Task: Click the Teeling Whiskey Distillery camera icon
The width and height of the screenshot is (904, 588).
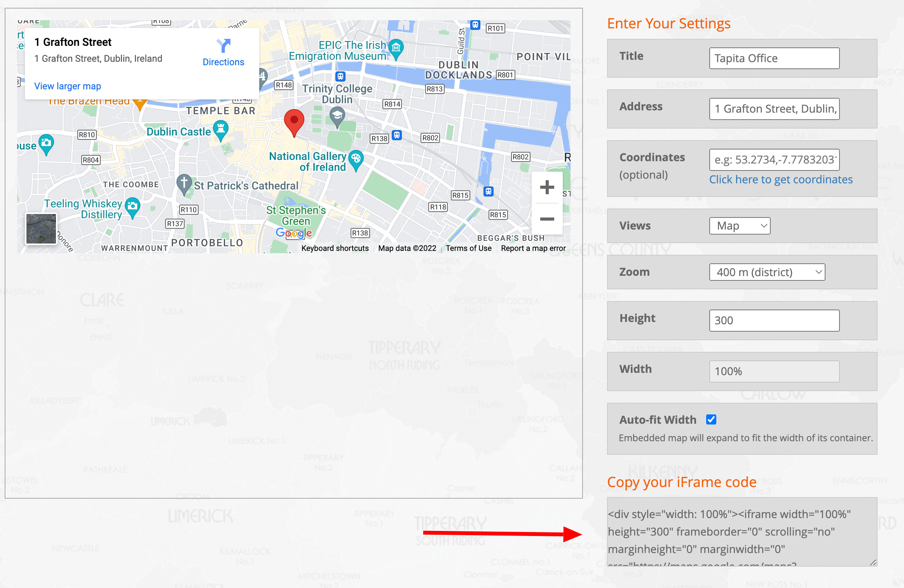Action: point(133,207)
